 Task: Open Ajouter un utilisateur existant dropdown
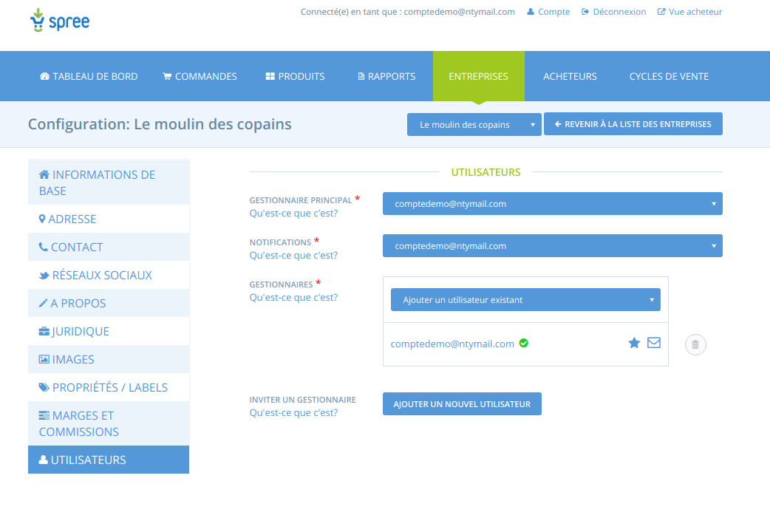[525, 300]
